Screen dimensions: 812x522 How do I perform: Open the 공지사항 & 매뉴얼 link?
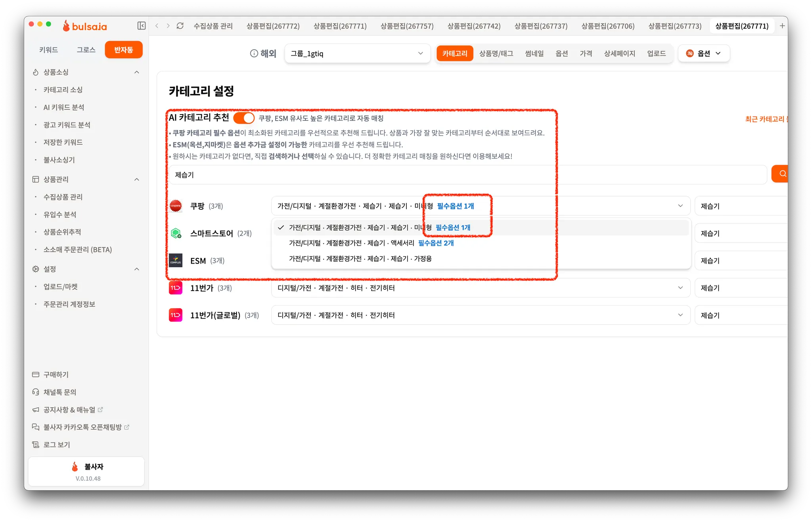[69, 409]
